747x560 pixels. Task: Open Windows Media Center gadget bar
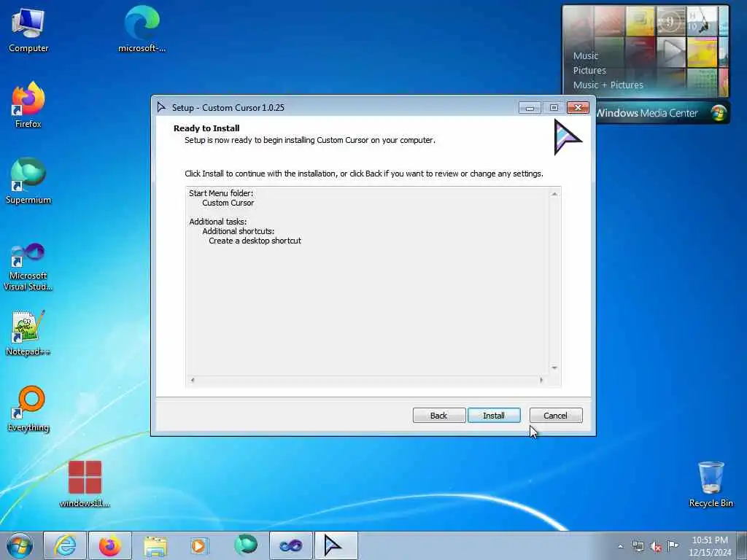click(x=662, y=113)
